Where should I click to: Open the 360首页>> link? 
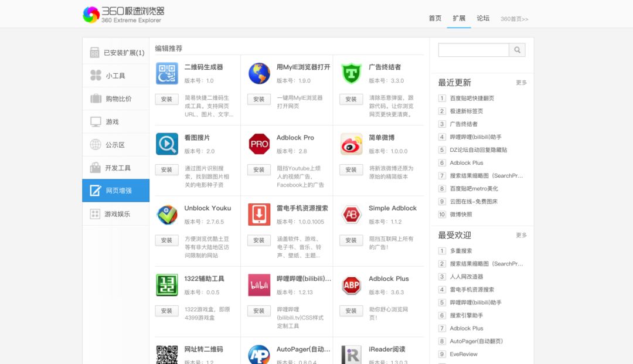pyautogui.click(x=515, y=19)
